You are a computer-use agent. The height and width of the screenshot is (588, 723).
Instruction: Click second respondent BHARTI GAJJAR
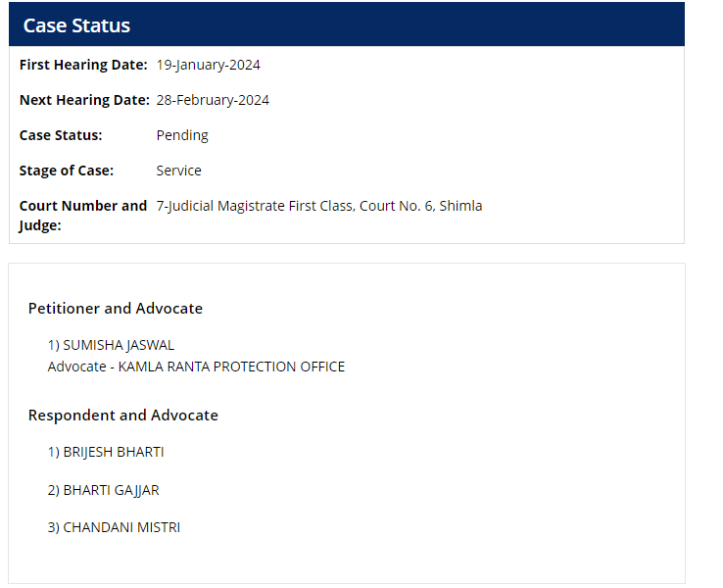111,490
